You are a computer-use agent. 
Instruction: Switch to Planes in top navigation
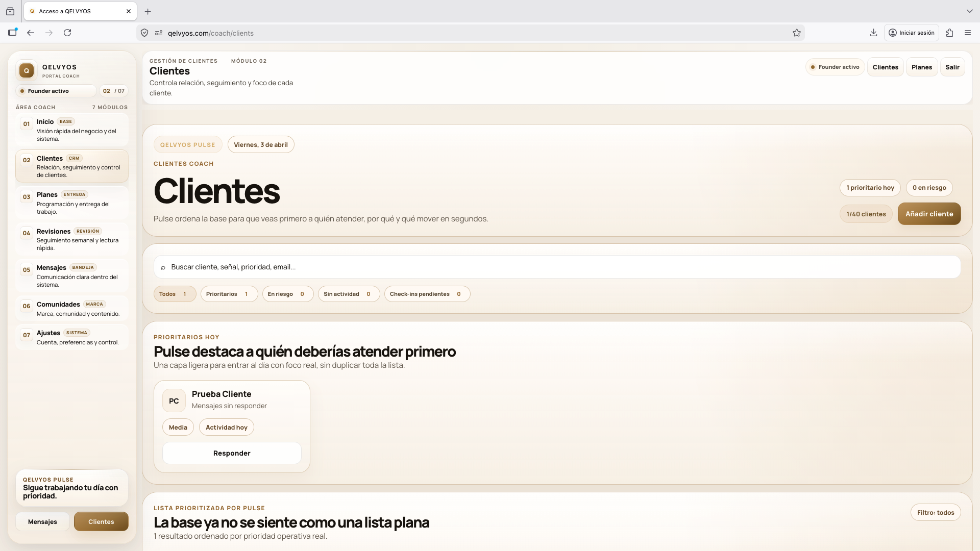click(921, 67)
